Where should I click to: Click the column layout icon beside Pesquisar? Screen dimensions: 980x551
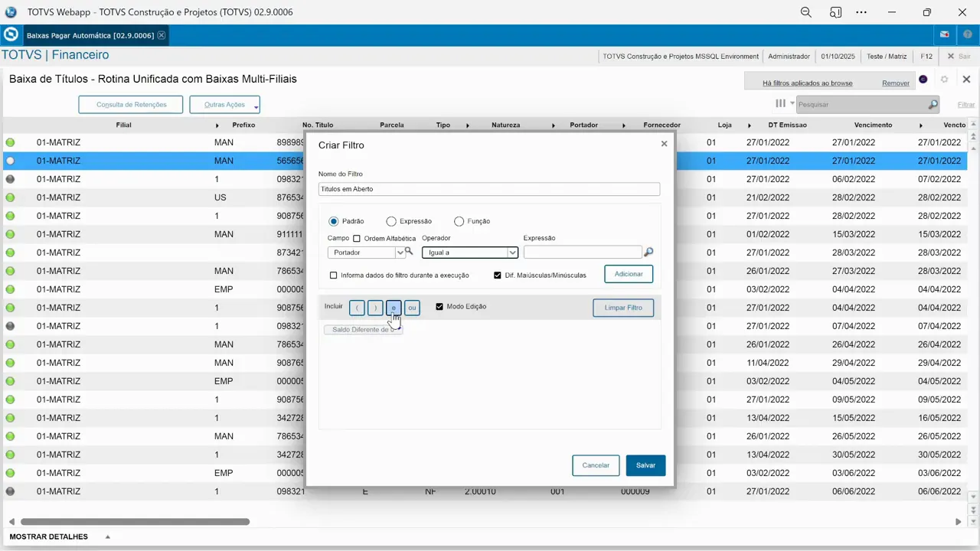[x=780, y=103]
